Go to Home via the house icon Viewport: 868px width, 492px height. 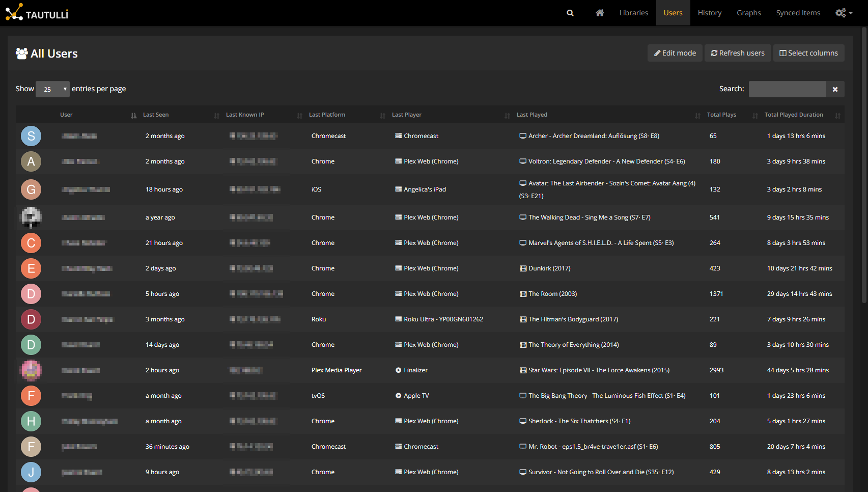(600, 13)
